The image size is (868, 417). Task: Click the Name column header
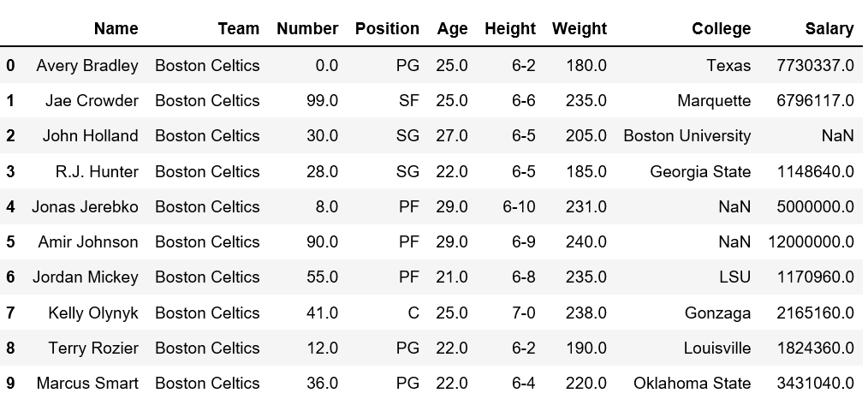[116, 28]
